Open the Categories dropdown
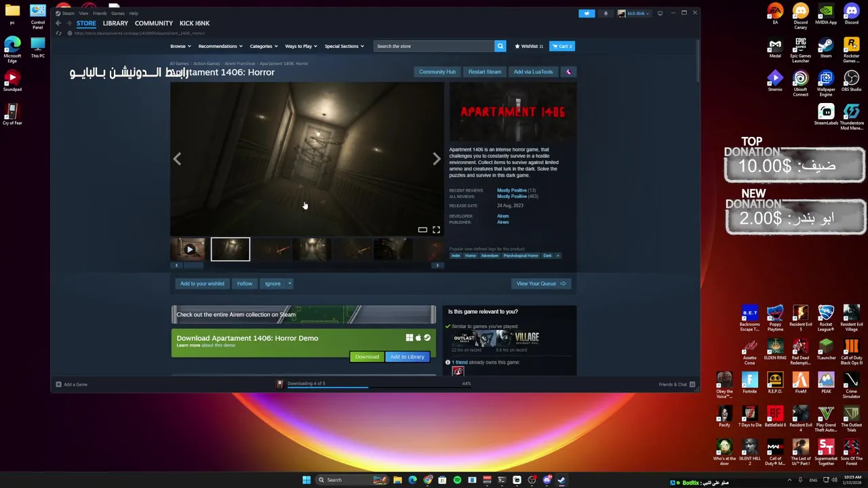Screen dimensions: 868x488 coord(263,46)
